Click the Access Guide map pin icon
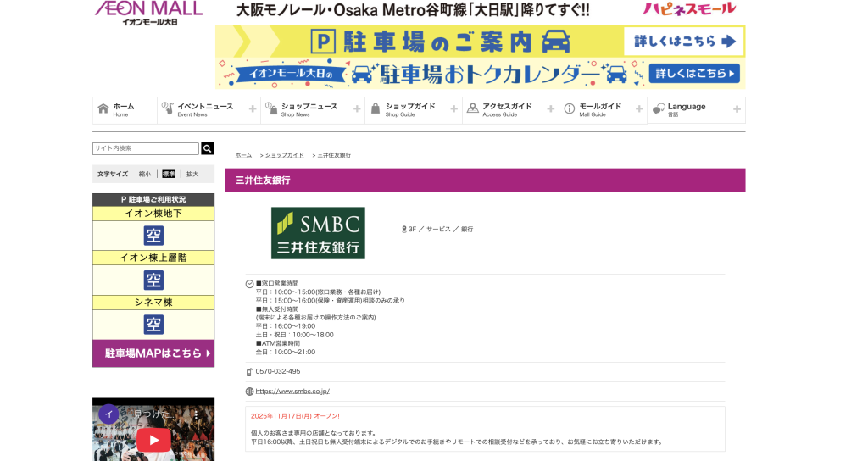 pyautogui.click(x=472, y=109)
